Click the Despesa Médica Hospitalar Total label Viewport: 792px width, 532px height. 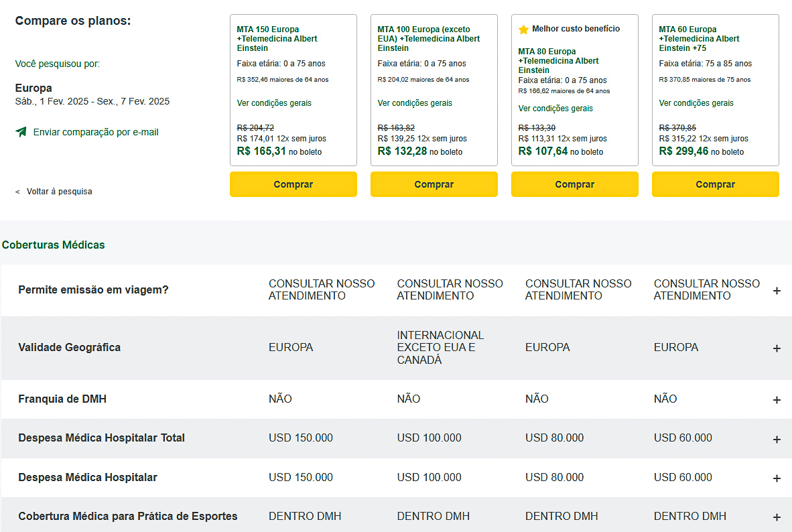point(102,438)
